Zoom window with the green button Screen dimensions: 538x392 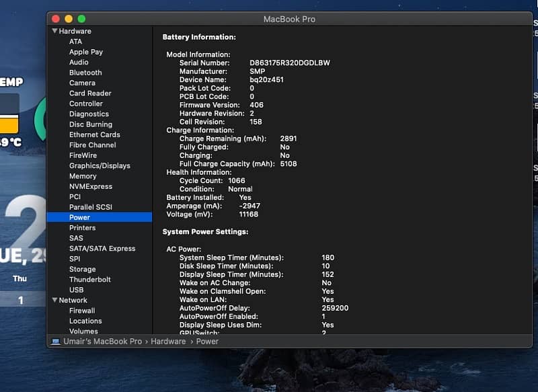coord(81,19)
